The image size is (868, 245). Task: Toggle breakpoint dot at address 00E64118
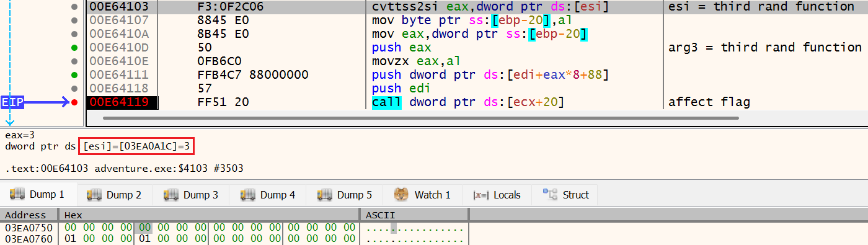pos(75,89)
